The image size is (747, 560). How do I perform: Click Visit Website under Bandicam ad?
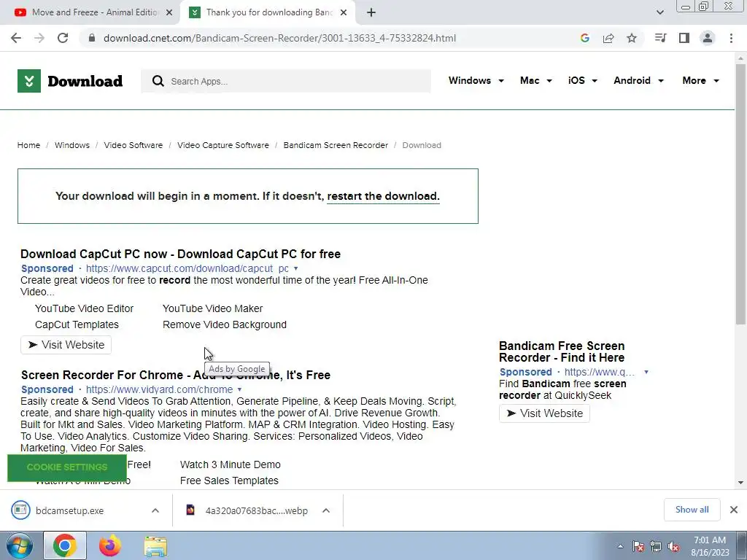[x=544, y=413]
